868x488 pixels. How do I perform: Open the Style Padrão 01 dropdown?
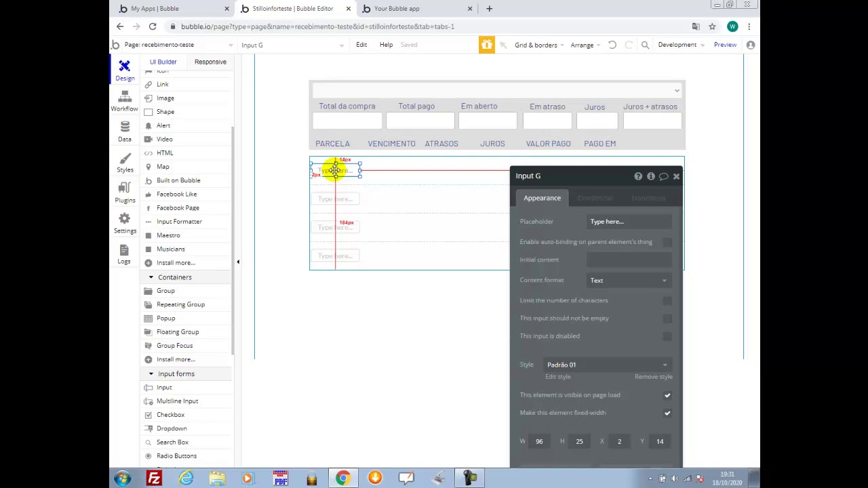point(607,365)
